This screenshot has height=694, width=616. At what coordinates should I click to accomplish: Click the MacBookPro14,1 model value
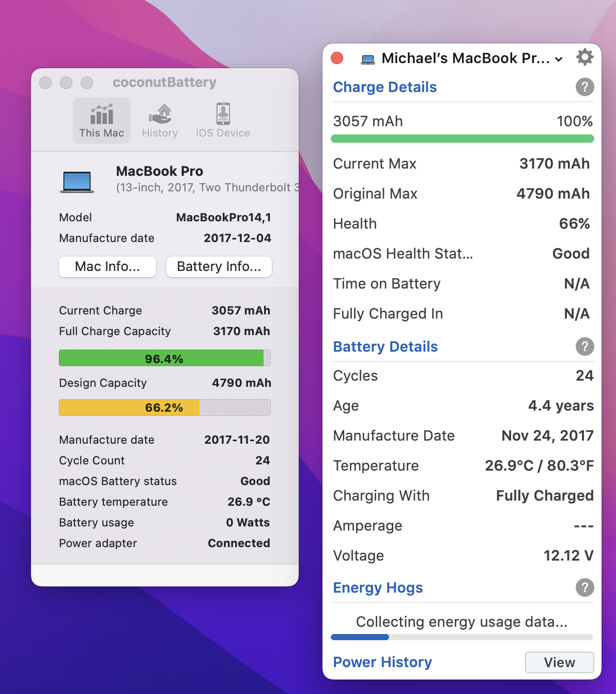point(224,217)
